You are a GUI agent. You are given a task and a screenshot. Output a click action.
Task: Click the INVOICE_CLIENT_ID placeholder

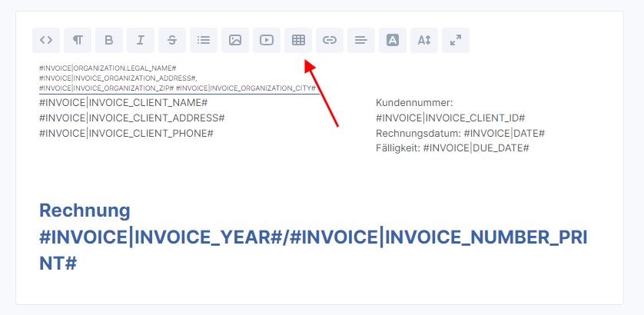[x=450, y=118]
